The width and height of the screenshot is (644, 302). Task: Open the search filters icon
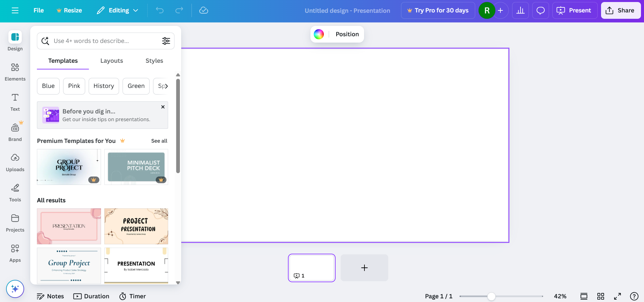pyautogui.click(x=166, y=41)
